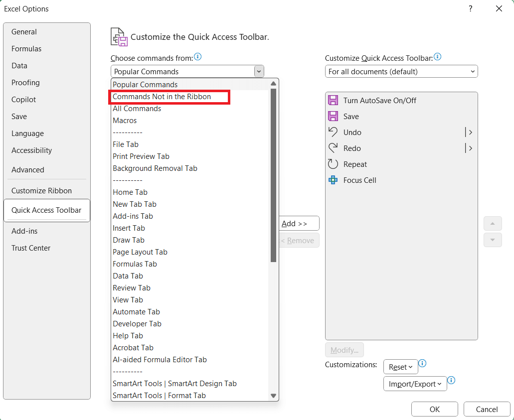Click info icon beside Choose commands from

[197, 57]
